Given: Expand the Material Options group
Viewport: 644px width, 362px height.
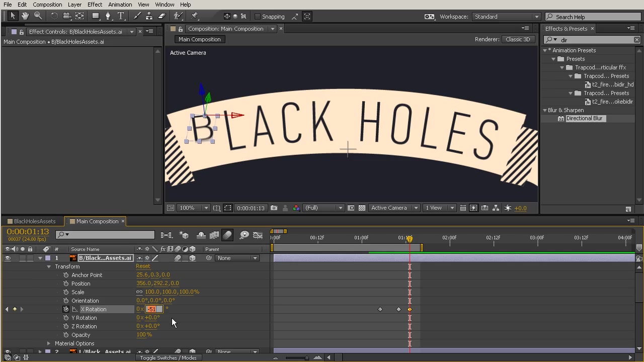Looking at the screenshot, I should tap(49, 343).
